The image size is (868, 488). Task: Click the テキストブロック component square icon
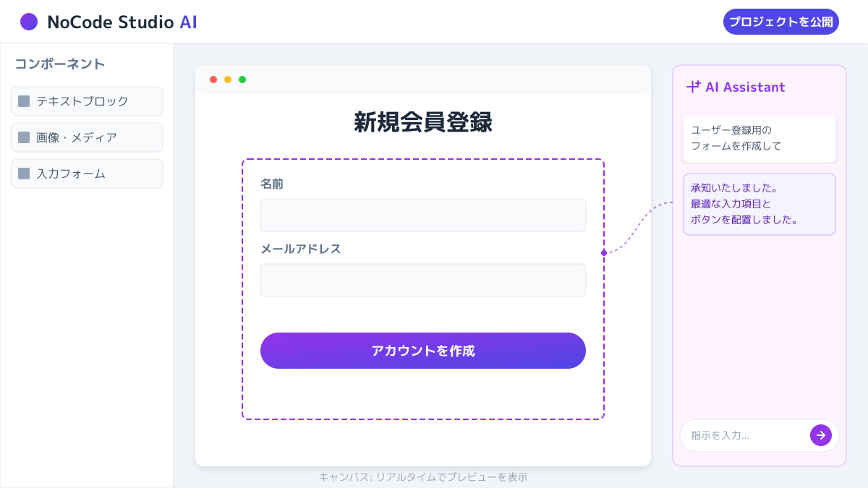[x=24, y=101]
